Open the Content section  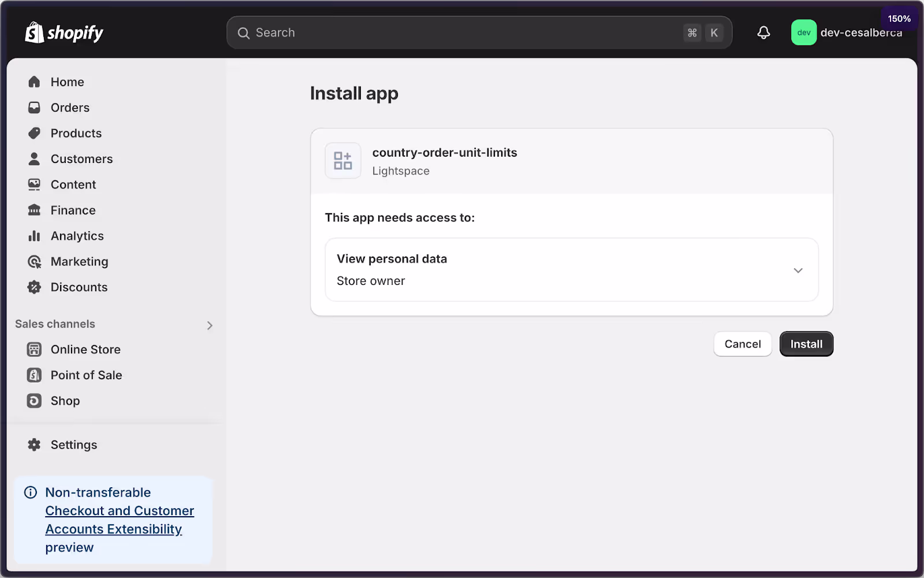pyautogui.click(x=73, y=184)
